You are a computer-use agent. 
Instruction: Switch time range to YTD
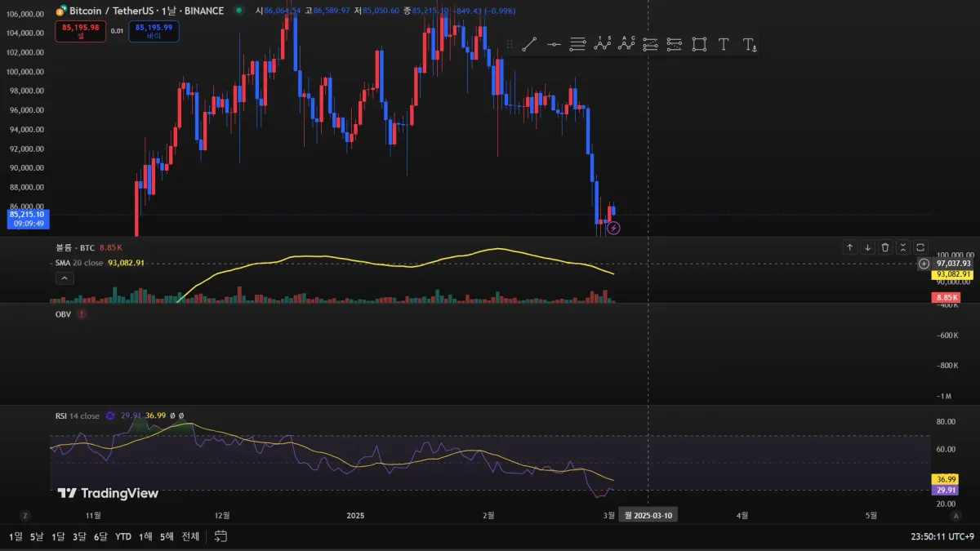tap(123, 536)
